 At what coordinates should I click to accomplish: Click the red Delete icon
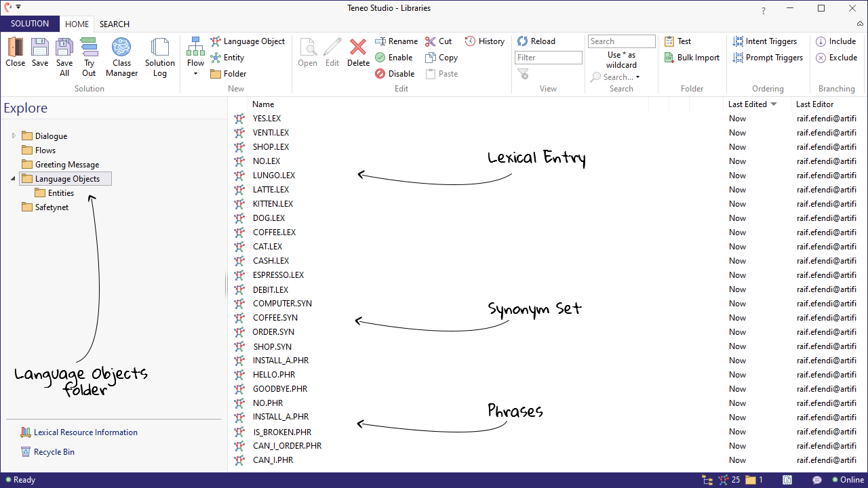[358, 47]
